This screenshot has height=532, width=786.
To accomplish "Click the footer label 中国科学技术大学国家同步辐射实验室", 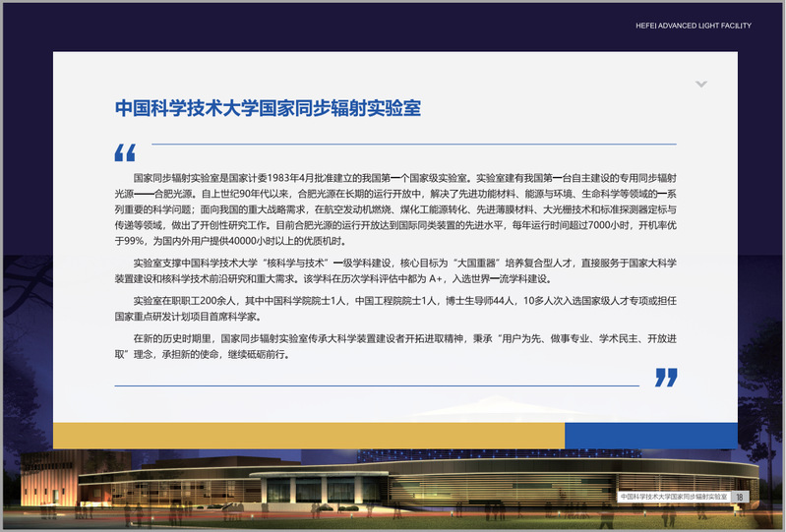I will click(x=674, y=497).
